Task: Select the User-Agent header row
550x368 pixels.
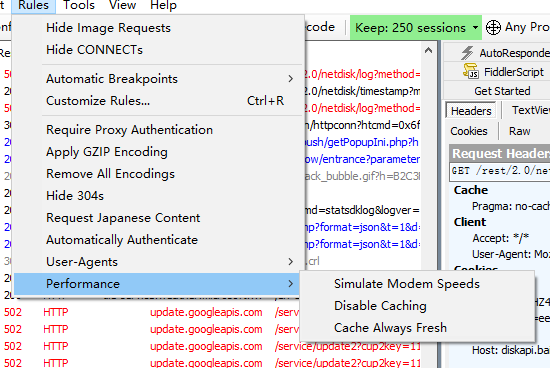Action: 511,254
